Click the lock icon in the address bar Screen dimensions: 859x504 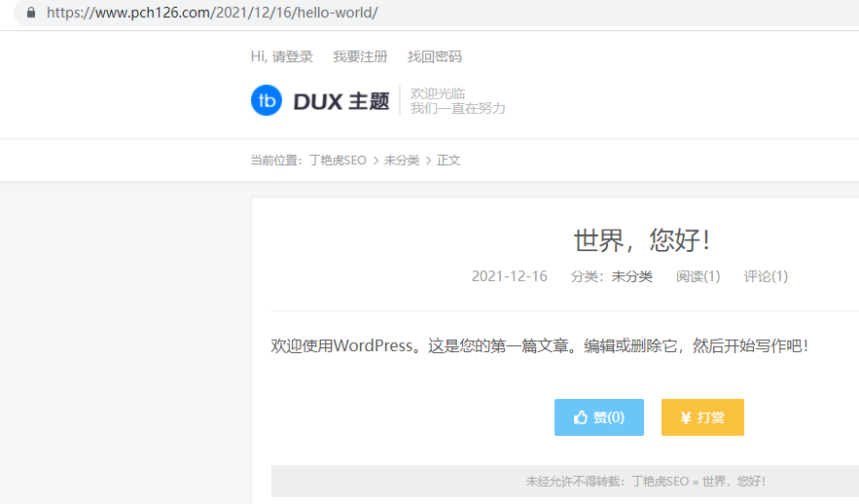tap(31, 14)
